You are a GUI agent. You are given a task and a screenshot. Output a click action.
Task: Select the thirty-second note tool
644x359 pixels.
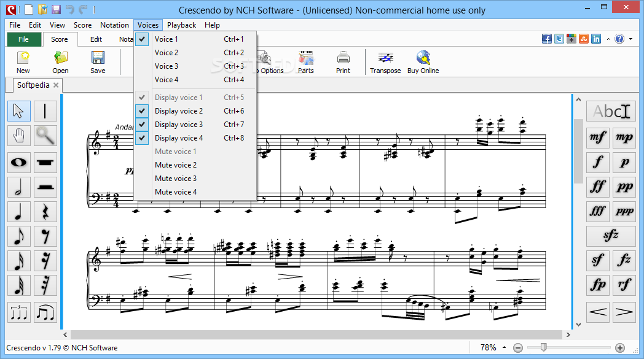19,285
